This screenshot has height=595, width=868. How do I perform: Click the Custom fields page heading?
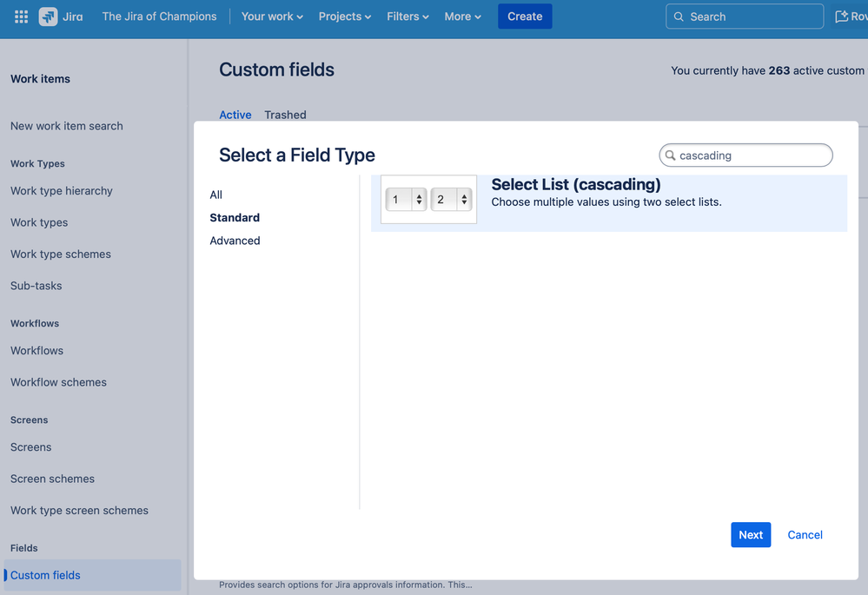point(276,69)
